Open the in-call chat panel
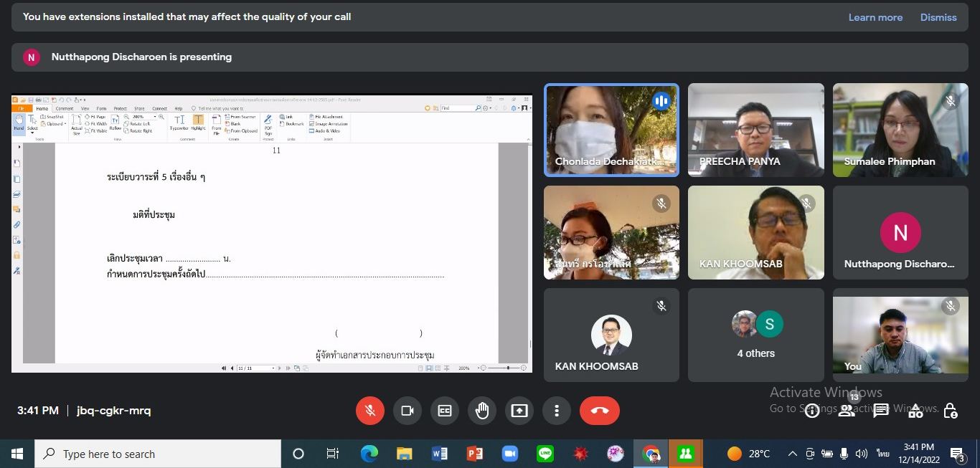Image resolution: width=980 pixels, height=468 pixels. point(881,411)
